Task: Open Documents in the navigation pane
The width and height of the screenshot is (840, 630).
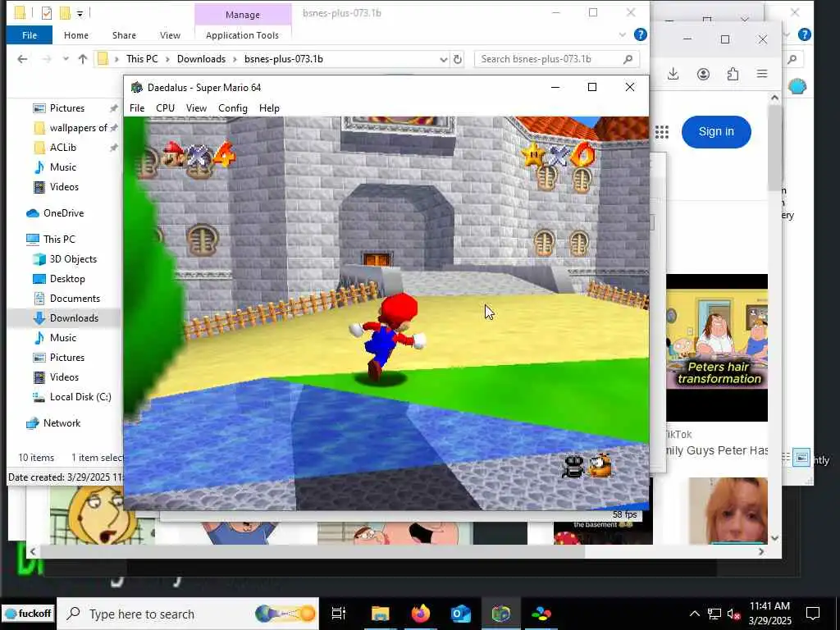Action: click(75, 299)
